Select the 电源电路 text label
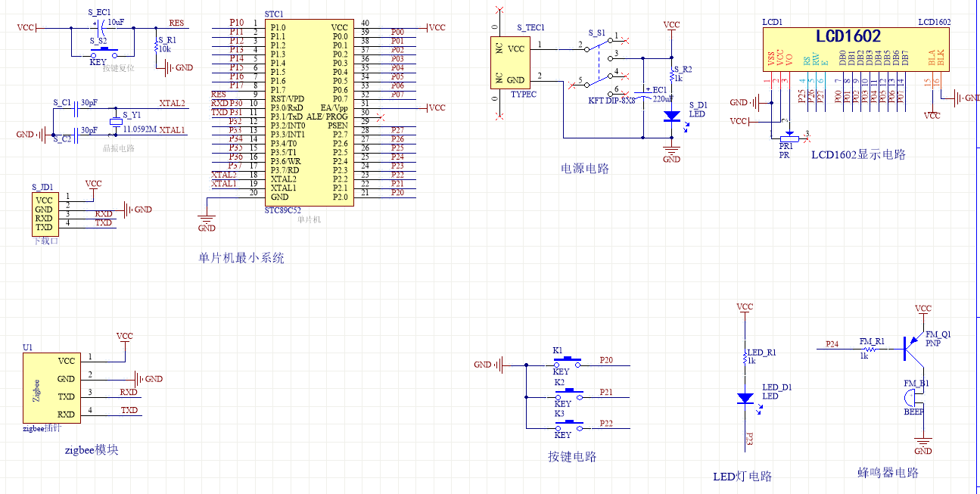This screenshot has width=980, height=494. coord(584,169)
